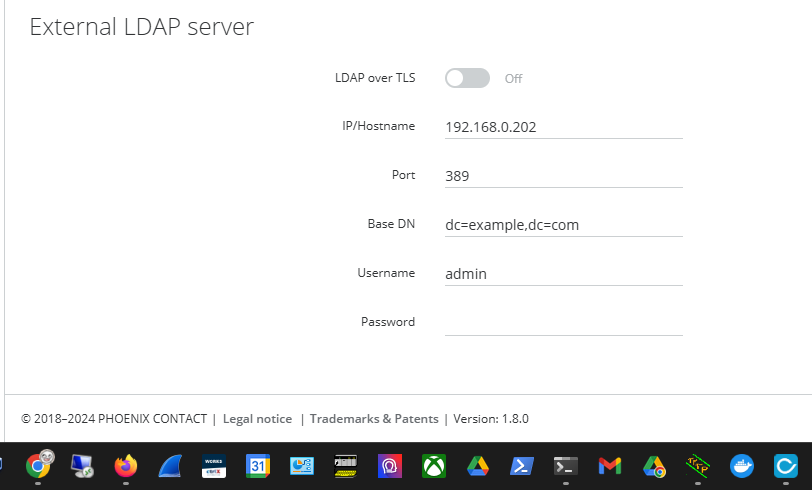Launch the green TFTP utility icon
Image resolution: width=812 pixels, height=490 pixels.
pyautogui.click(x=698, y=466)
